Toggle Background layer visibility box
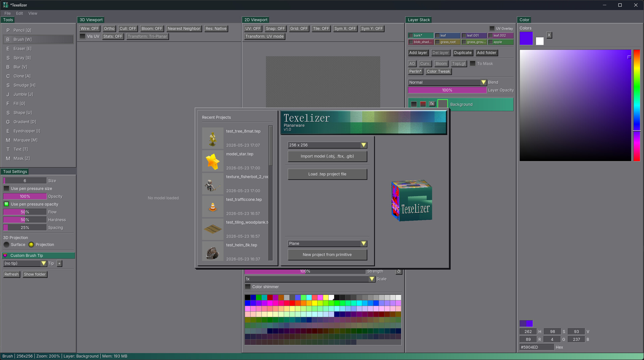Viewport: 644px width, 360px height. pos(414,104)
